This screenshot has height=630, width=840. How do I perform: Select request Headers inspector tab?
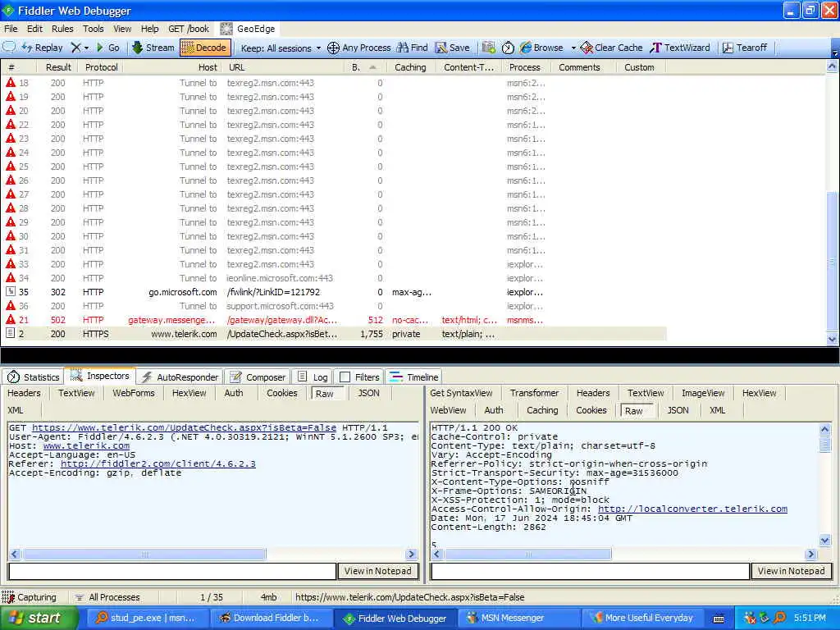point(24,393)
